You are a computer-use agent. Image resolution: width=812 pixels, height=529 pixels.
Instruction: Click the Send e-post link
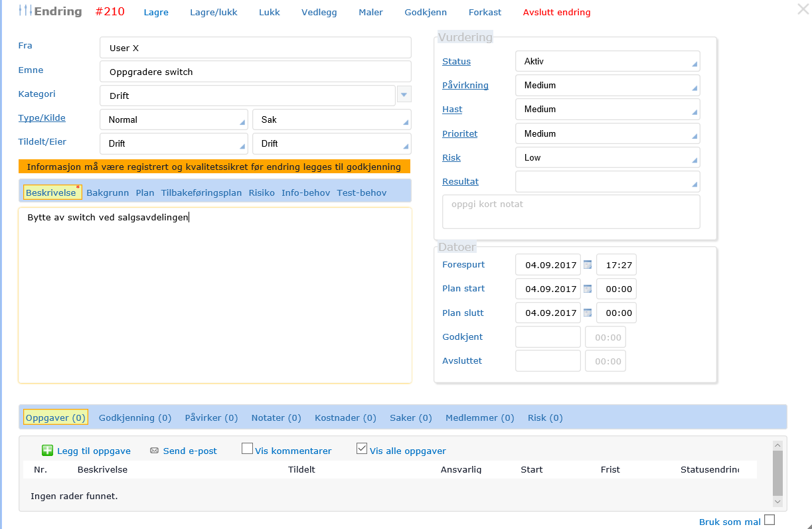point(190,451)
